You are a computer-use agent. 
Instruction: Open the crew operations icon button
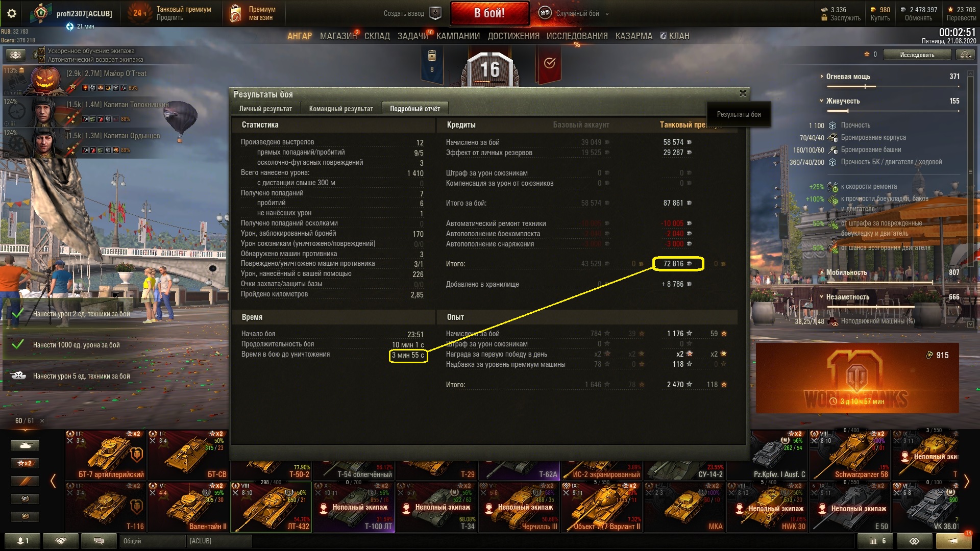16,55
